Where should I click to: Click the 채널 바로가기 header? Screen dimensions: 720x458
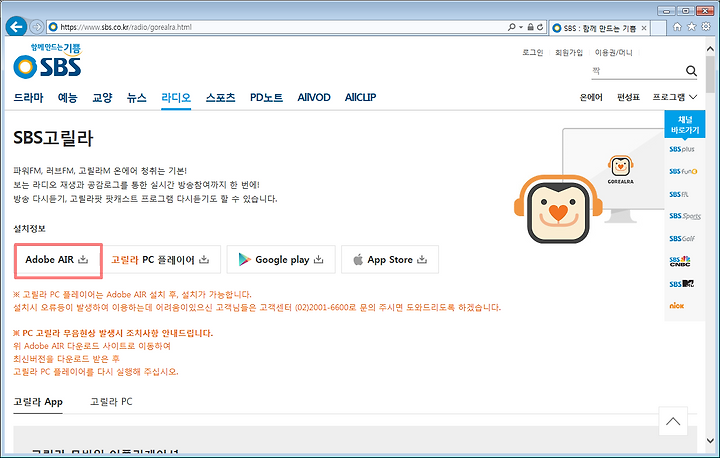pos(685,124)
